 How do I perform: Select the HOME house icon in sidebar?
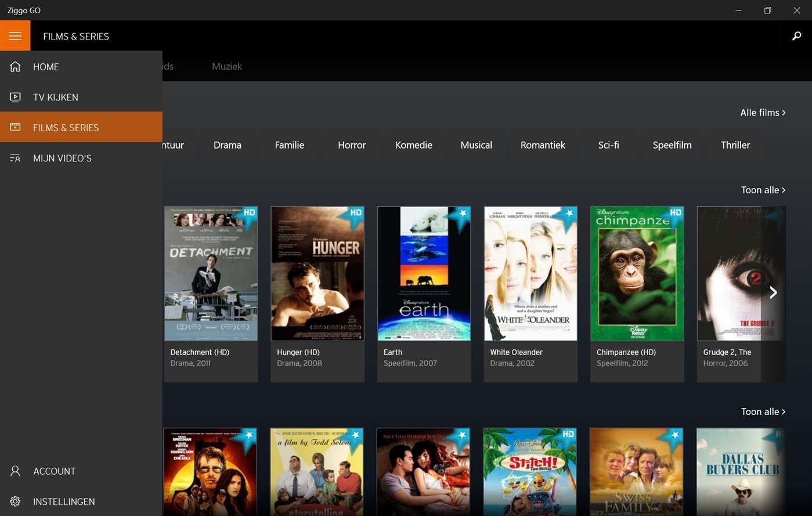click(x=15, y=66)
